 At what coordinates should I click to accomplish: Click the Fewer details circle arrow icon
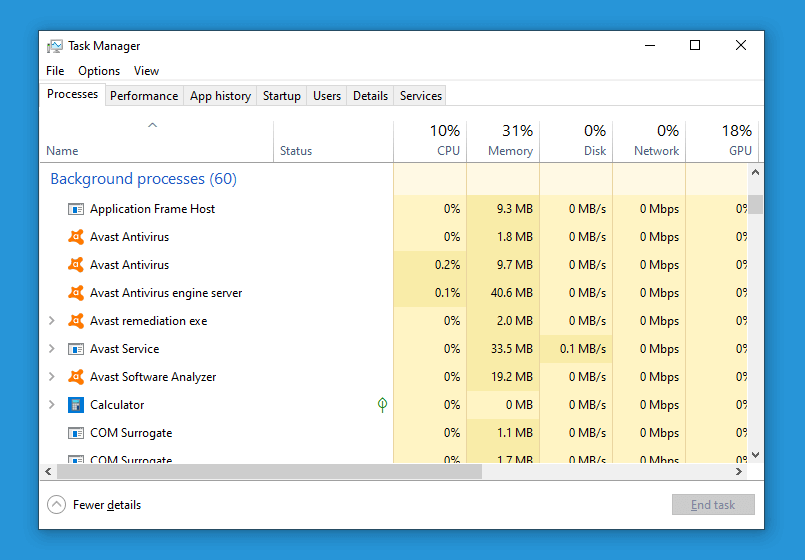[56, 505]
